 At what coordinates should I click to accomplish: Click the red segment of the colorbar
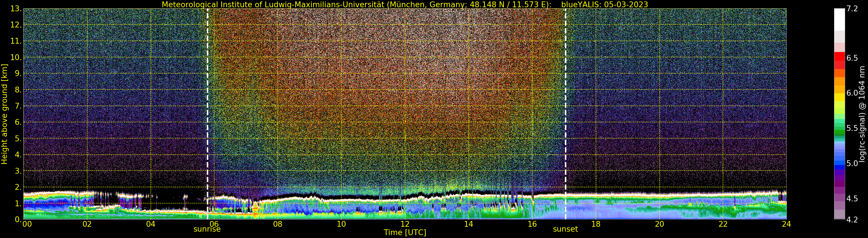[x=839, y=56]
